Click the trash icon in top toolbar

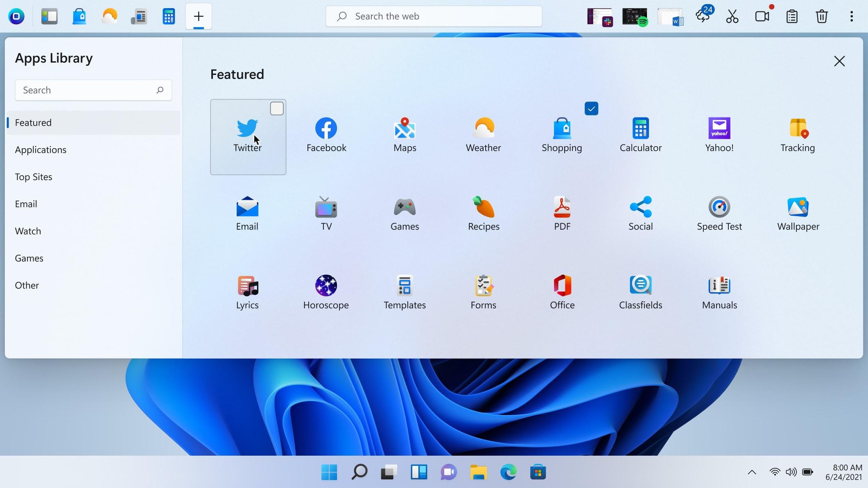(x=821, y=16)
